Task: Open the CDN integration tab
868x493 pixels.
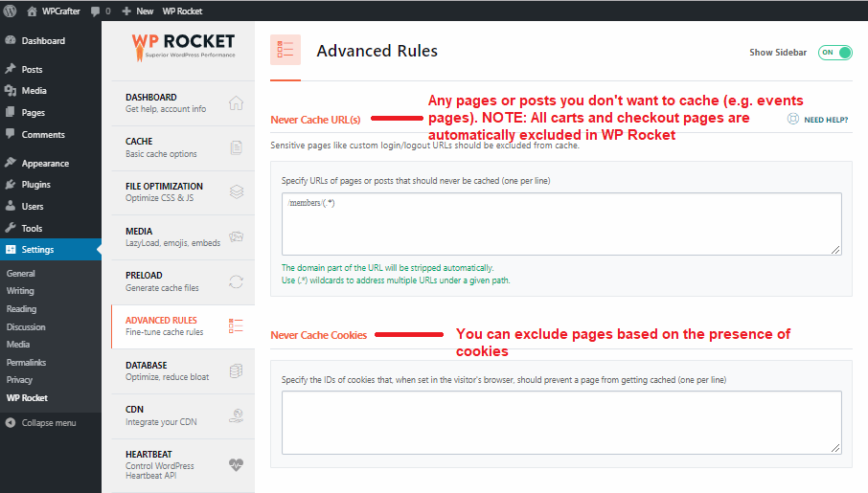Action: [x=183, y=416]
